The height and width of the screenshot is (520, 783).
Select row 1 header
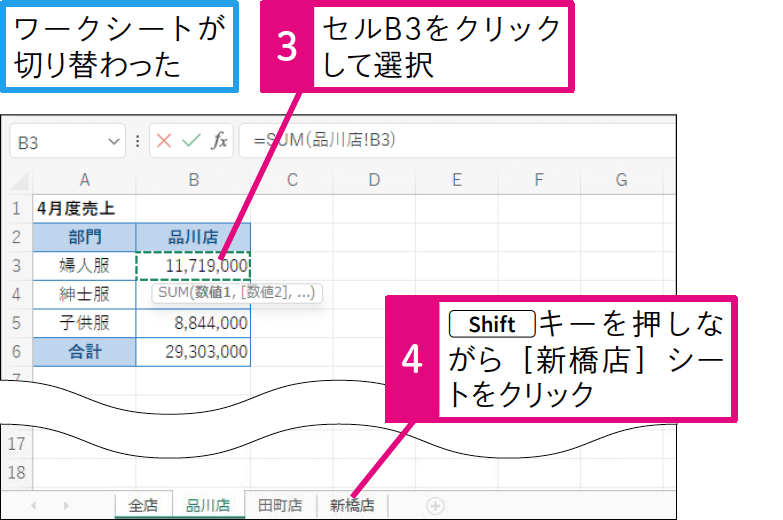tap(16, 208)
